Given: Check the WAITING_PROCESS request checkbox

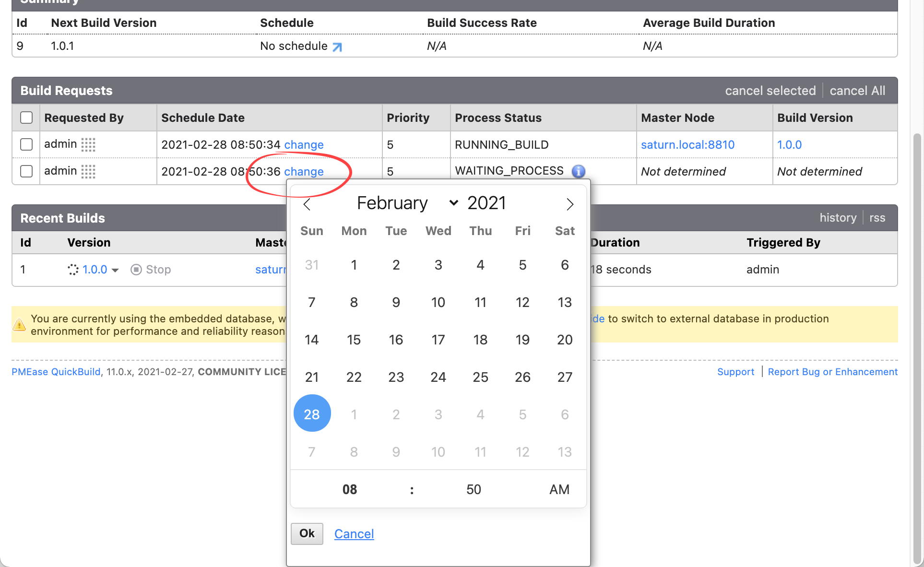Looking at the screenshot, I should tap(26, 171).
